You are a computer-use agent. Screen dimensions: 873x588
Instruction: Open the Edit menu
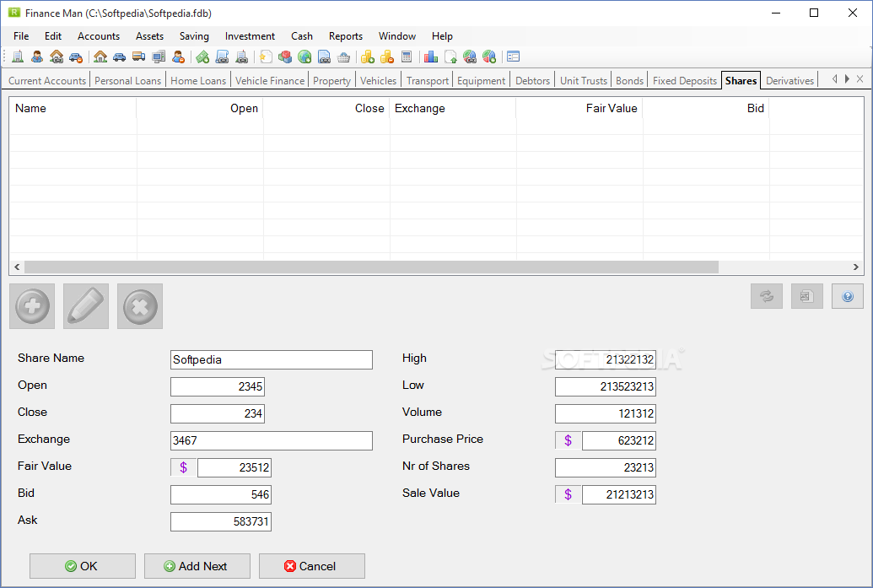pyautogui.click(x=53, y=36)
